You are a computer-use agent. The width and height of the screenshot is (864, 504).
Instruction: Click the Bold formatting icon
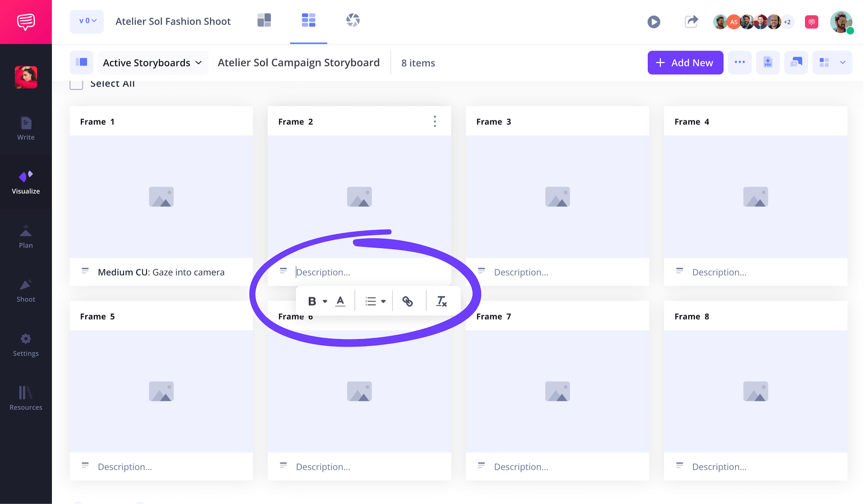click(312, 301)
